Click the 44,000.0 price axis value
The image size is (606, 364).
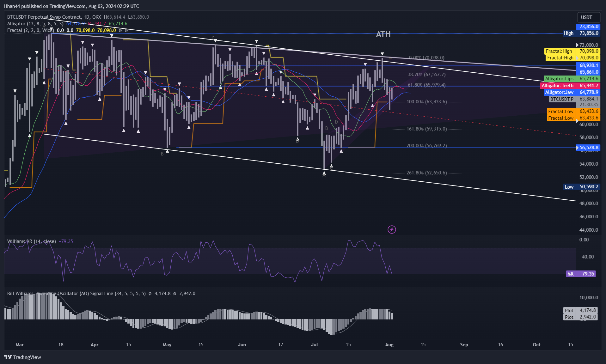pyautogui.click(x=589, y=230)
